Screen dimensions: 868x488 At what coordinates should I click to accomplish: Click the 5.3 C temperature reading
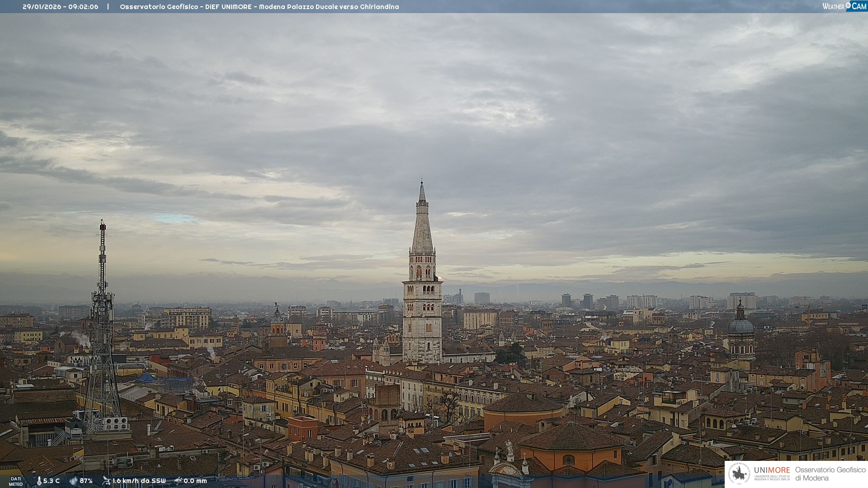click(x=52, y=481)
